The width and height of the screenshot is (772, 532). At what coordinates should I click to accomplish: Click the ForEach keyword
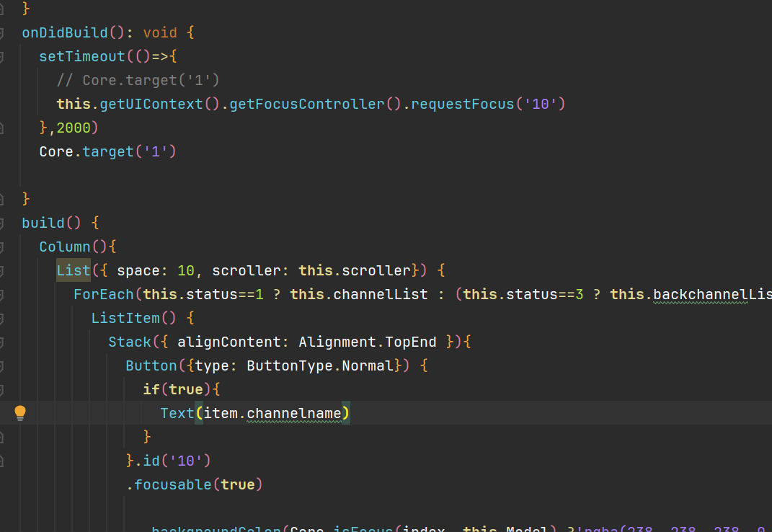[x=104, y=294]
